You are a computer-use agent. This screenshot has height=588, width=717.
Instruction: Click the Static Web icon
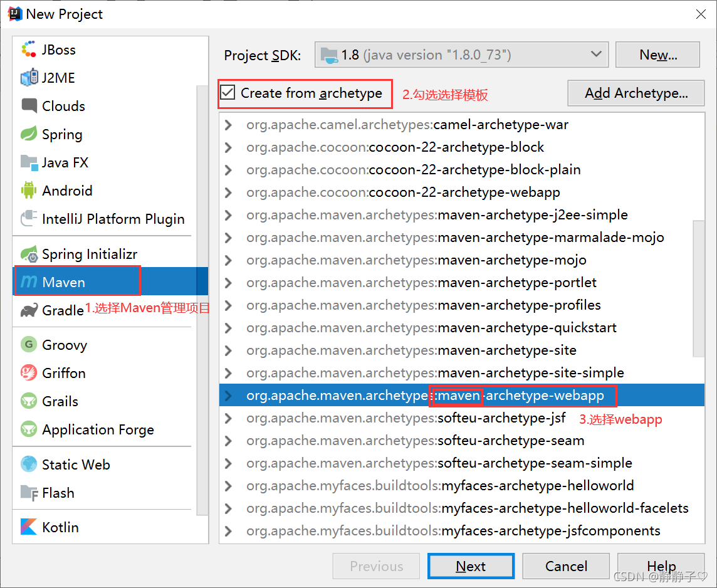[x=28, y=464]
